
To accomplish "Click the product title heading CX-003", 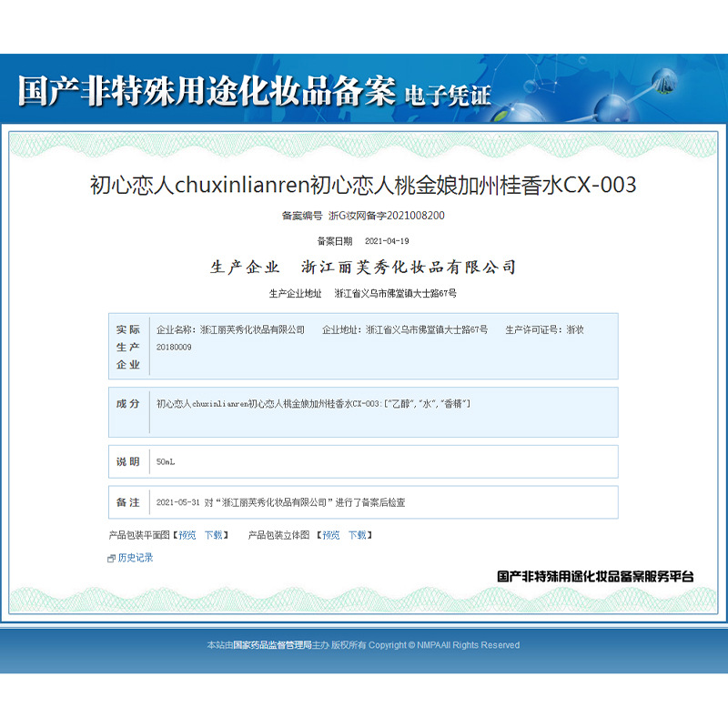I will pos(363,185).
